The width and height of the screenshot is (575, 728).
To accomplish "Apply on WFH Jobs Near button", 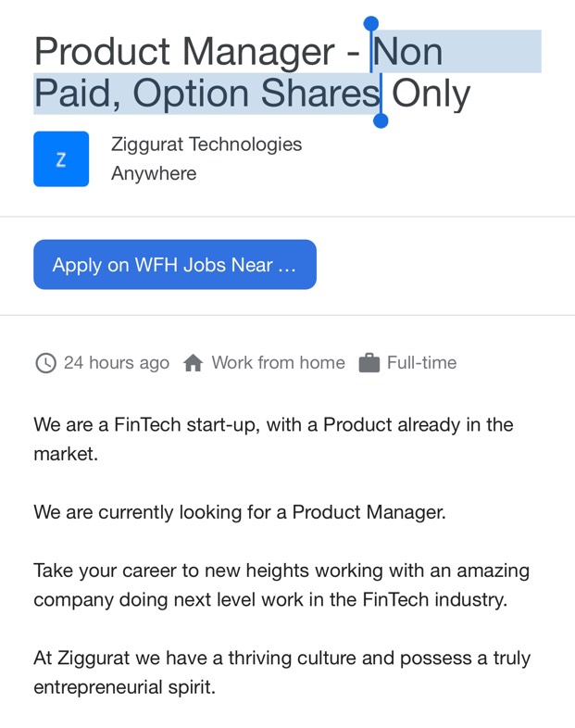I will point(175,265).
